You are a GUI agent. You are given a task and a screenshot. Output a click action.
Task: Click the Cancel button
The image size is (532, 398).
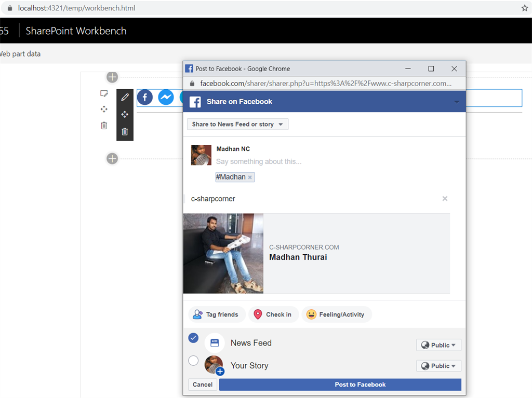pyautogui.click(x=203, y=385)
